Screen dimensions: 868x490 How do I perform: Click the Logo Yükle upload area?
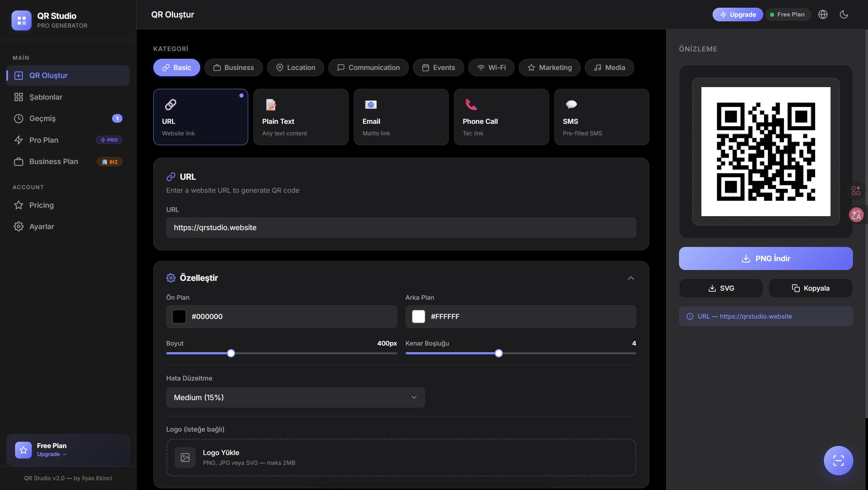pyautogui.click(x=401, y=457)
